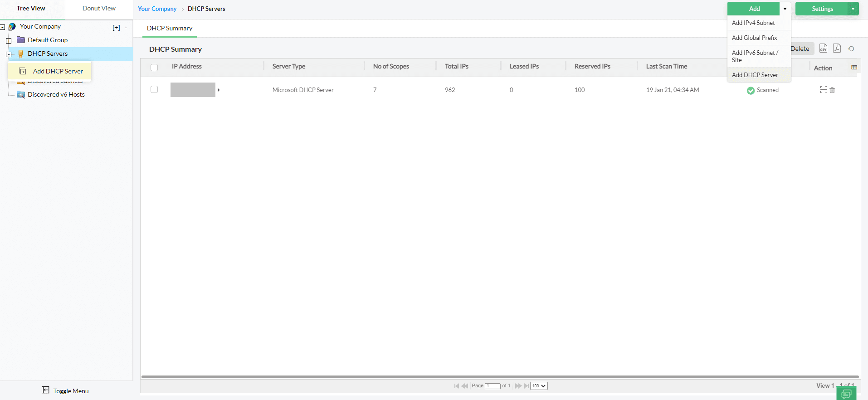The width and height of the screenshot is (868, 400).
Task: Choose Add IPv4 Subnet from Add menu
Action: (x=759, y=23)
